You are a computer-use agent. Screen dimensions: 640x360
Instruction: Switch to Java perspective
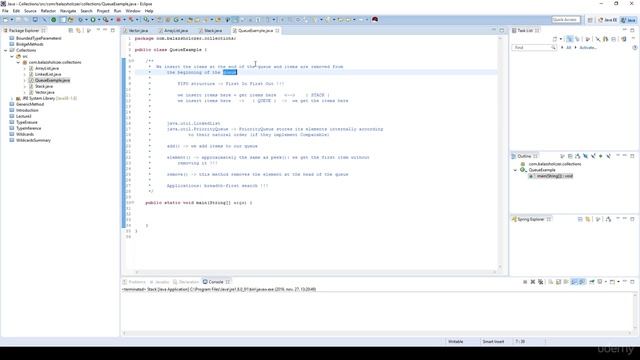(x=628, y=20)
